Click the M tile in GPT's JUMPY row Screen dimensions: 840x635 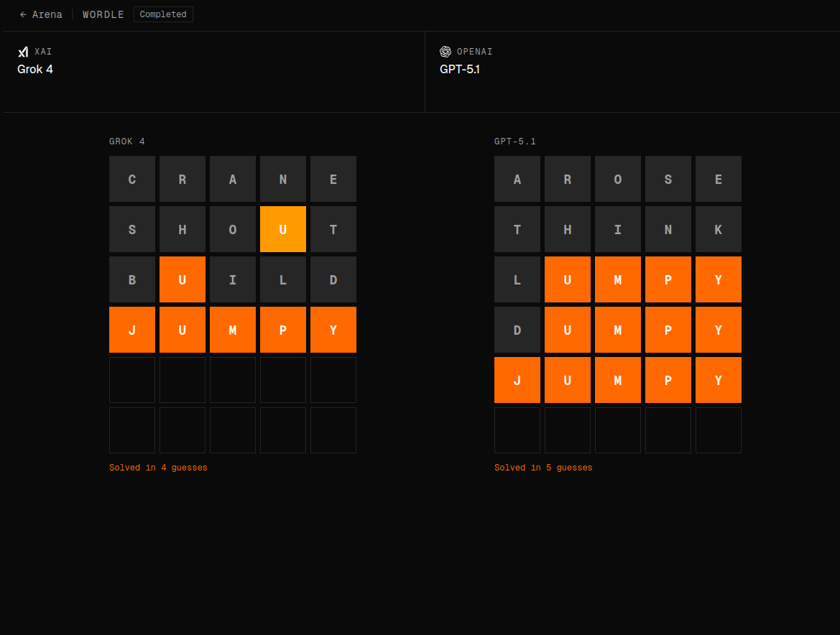(x=618, y=380)
